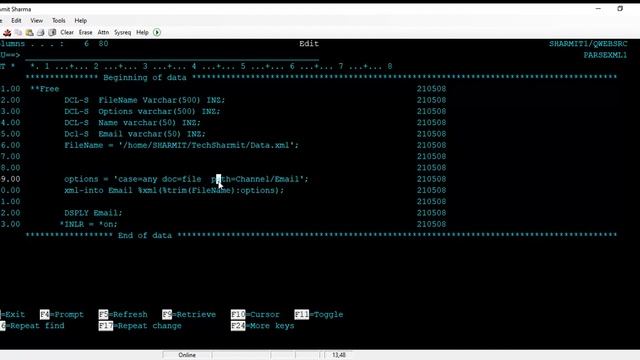
Task: Click the options = 'case=any doc=file' line
Action: (x=186, y=179)
